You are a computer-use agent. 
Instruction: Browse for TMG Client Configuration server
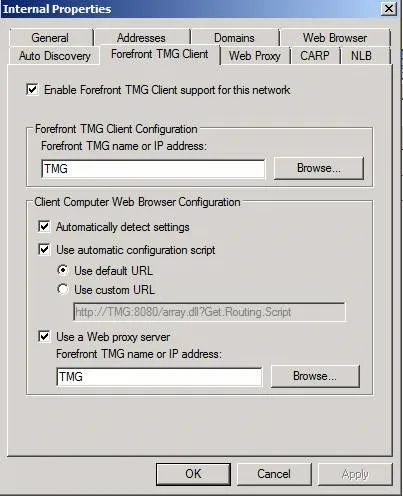319,168
